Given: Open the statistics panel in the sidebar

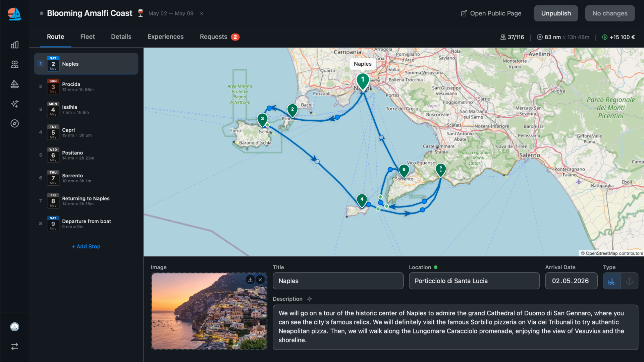Looking at the screenshot, I should pyautogui.click(x=15, y=45).
